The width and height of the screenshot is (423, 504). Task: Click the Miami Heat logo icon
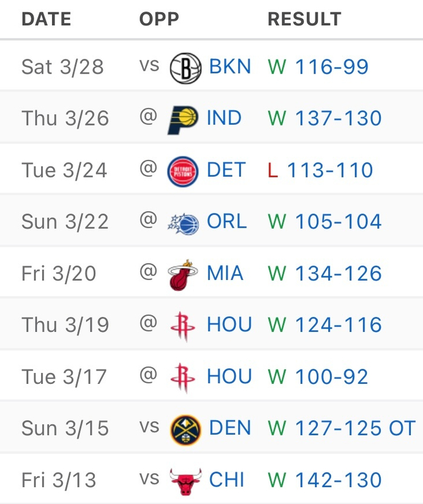pyautogui.click(x=182, y=274)
